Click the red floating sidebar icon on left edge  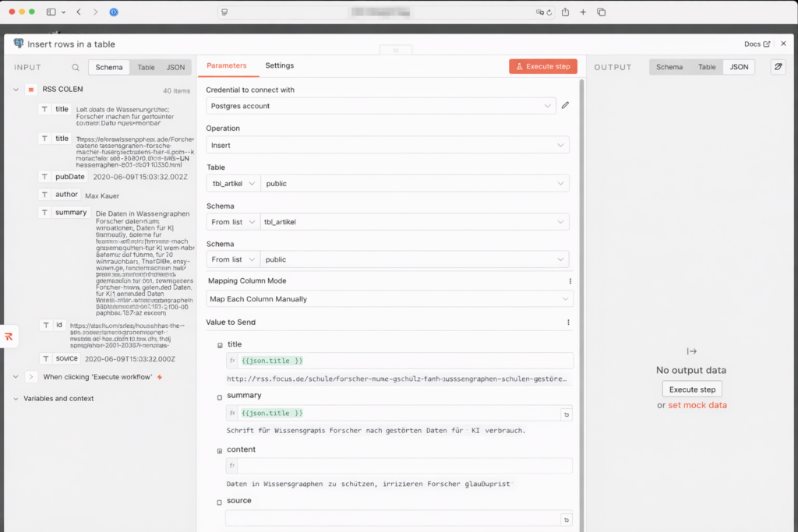pos(9,336)
